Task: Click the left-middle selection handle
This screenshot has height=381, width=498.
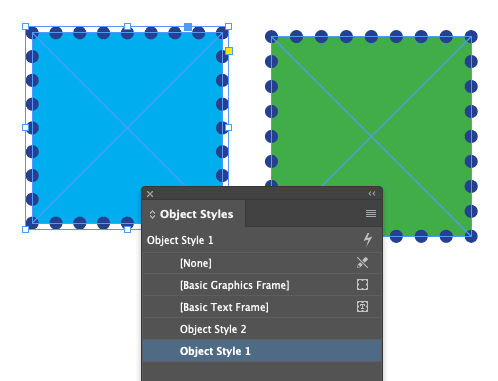Action: point(25,127)
